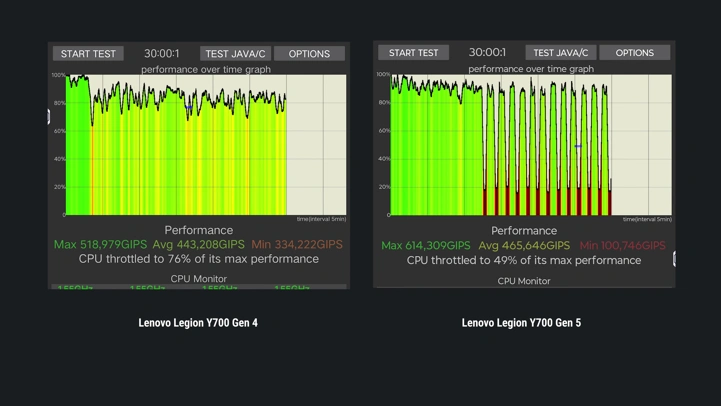Click Gen 5 'performance over time graph' title
The height and width of the screenshot is (406, 721).
(x=531, y=69)
